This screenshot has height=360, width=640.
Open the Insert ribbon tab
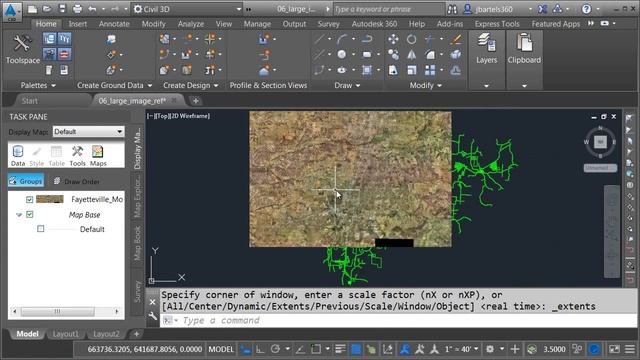tap(78, 24)
